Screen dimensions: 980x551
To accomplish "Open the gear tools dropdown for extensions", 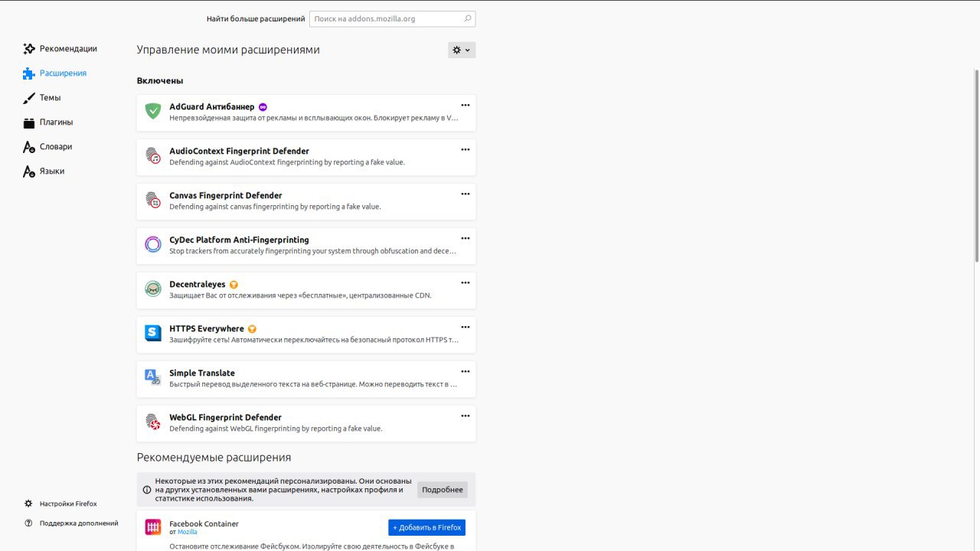I will point(462,50).
